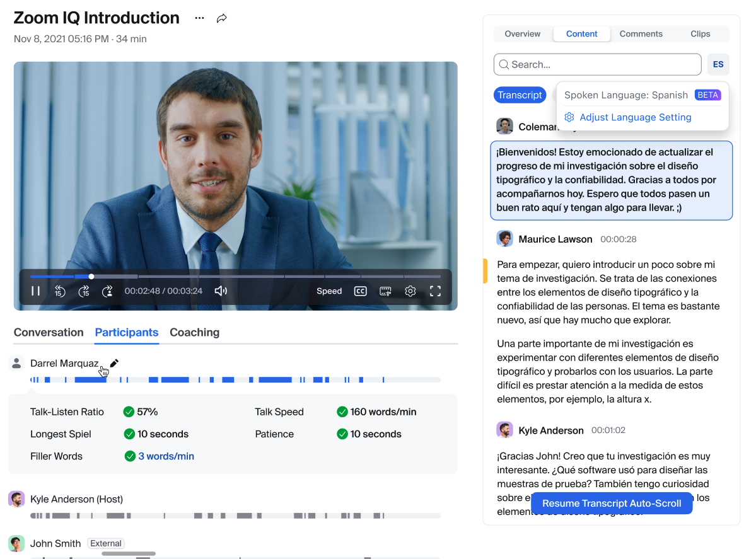Jump to the next speaker
Viewport: 756px width, 559px height.
click(x=108, y=291)
